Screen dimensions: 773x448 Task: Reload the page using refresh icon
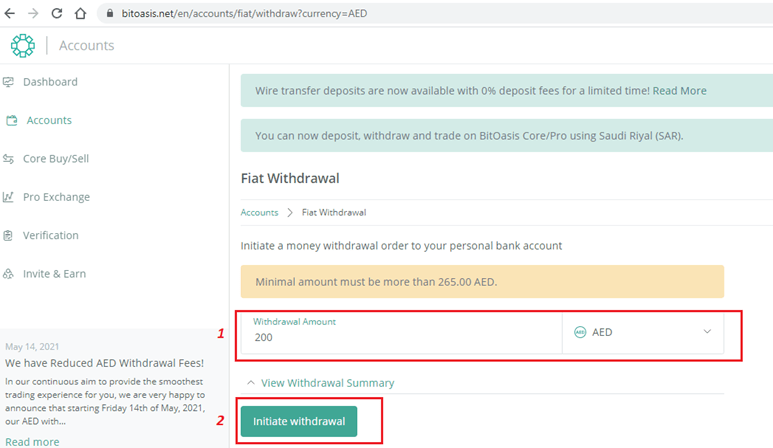tap(57, 13)
